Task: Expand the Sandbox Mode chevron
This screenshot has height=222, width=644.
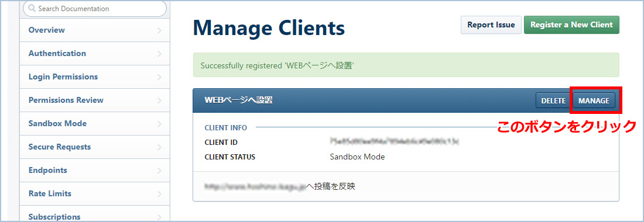Action: click(x=159, y=124)
